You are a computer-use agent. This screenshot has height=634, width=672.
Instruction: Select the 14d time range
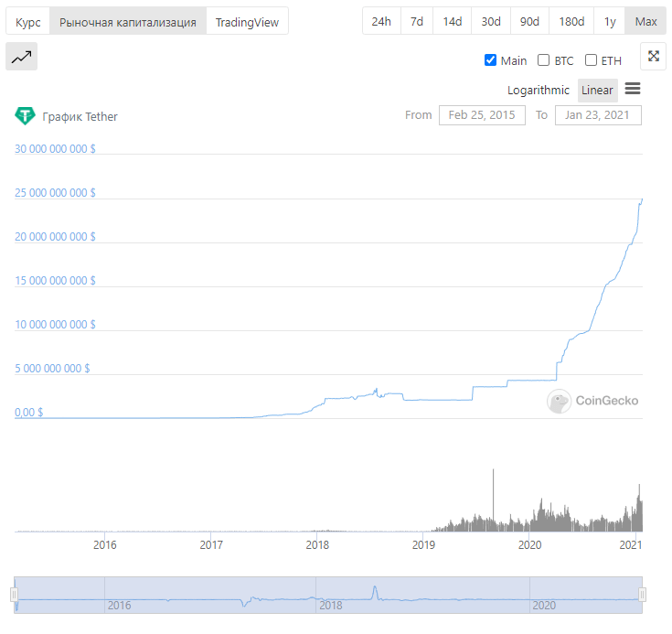[453, 21]
